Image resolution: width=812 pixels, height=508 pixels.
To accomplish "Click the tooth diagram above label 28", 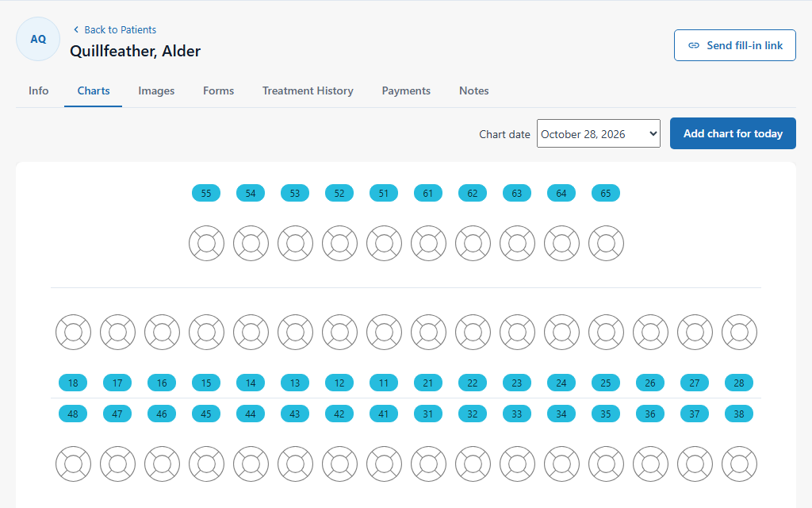I will [739, 333].
